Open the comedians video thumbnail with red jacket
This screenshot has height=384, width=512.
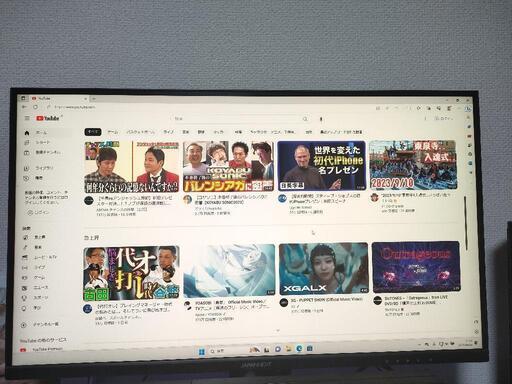click(x=132, y=167)
